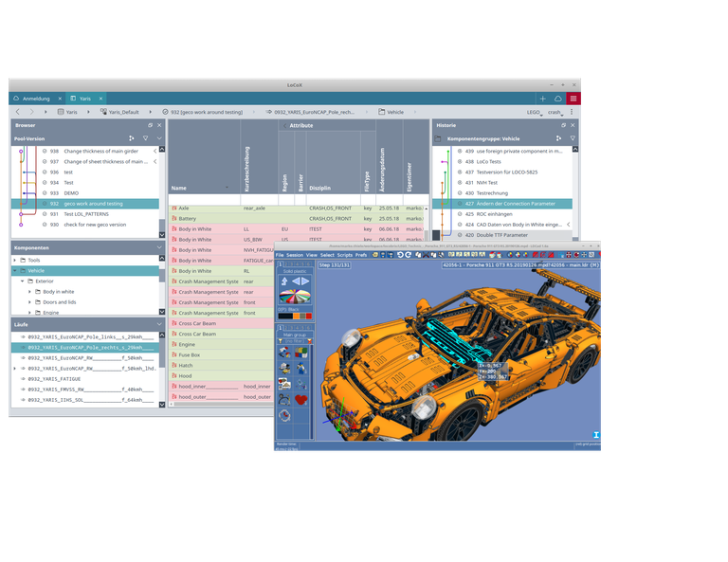
Task: Click the redo arrow in the LDCad toolbar
Action: pos(409,255)
